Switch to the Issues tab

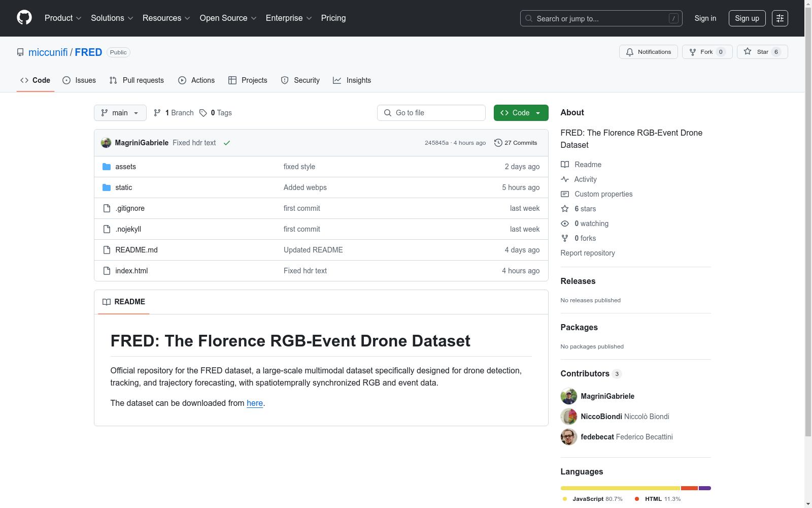click(79, 80)
